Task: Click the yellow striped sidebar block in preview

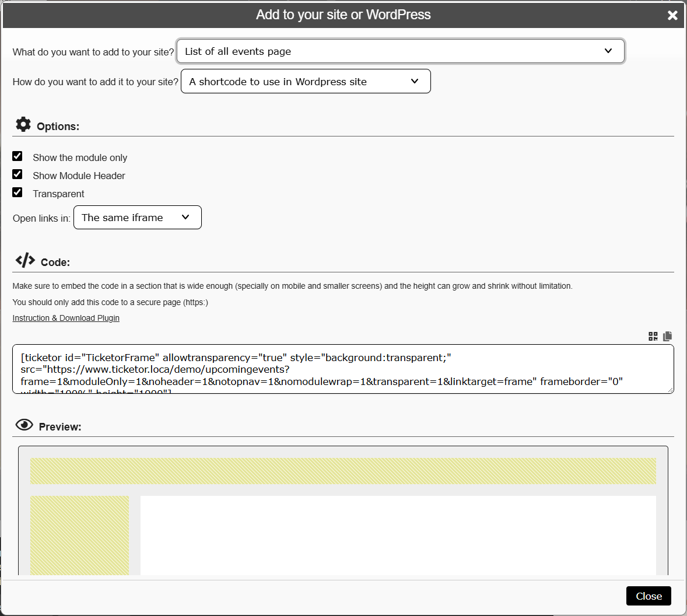Action: tap(80, 535)
